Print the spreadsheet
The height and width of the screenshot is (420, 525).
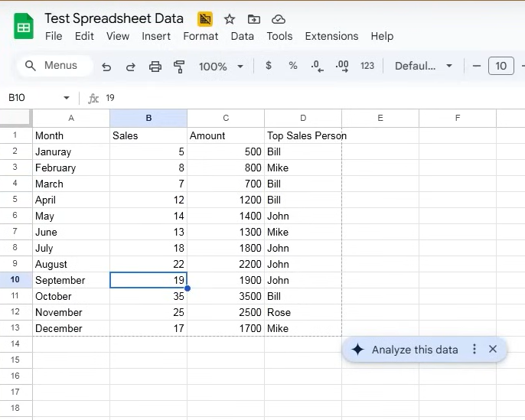tap(155, 67)
